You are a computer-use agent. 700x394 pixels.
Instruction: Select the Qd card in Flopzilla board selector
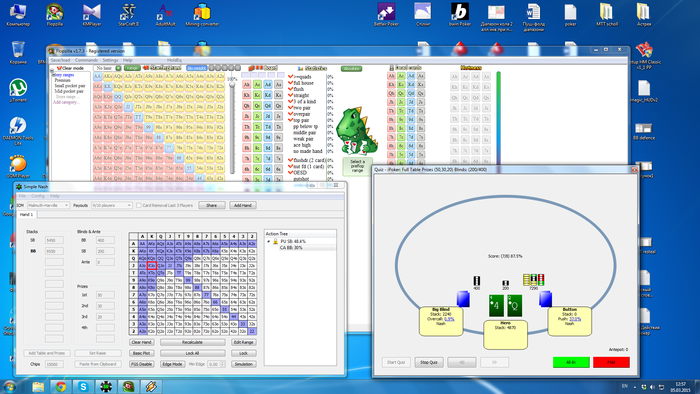[268, 106]
